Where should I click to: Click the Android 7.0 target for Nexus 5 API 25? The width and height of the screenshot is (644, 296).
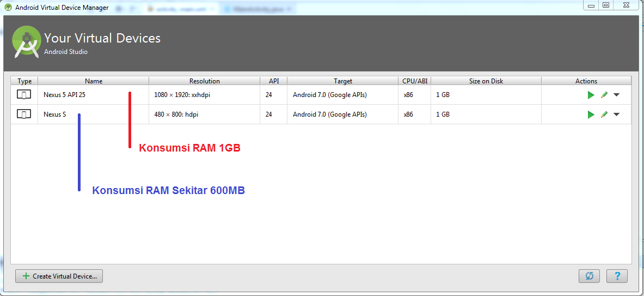pyautogui.click(x=342, y=95)
